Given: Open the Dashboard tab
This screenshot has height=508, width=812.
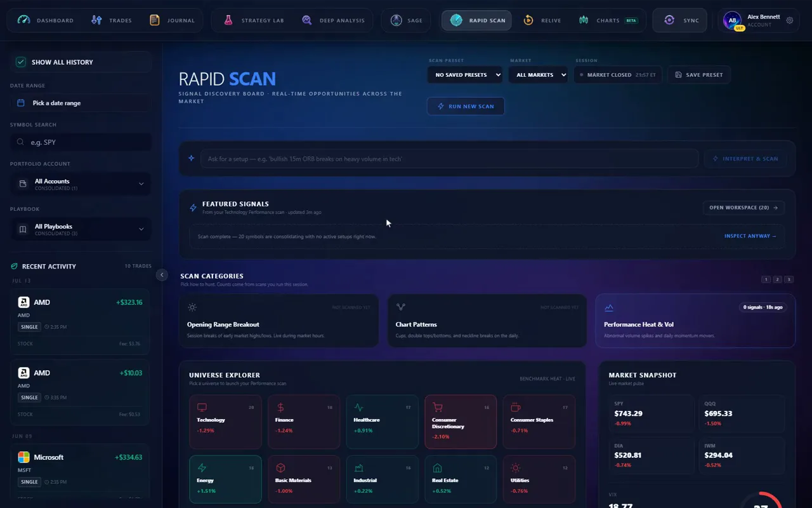Looking at the screenshot, I should 45,20.
